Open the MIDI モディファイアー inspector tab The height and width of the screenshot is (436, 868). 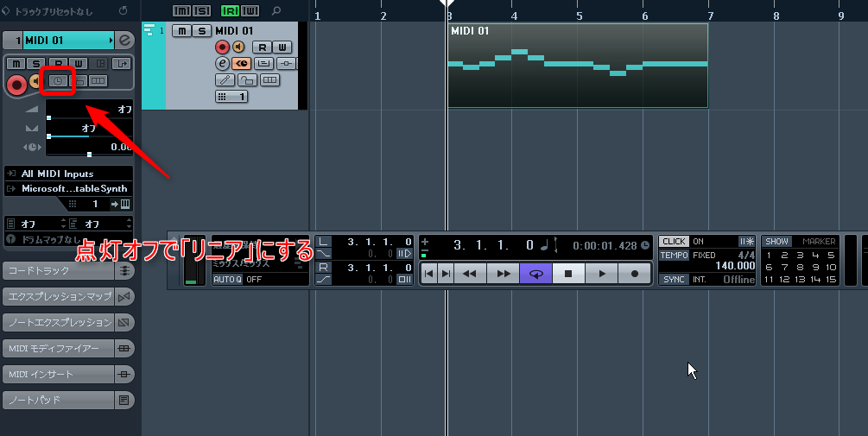[59, 348]
